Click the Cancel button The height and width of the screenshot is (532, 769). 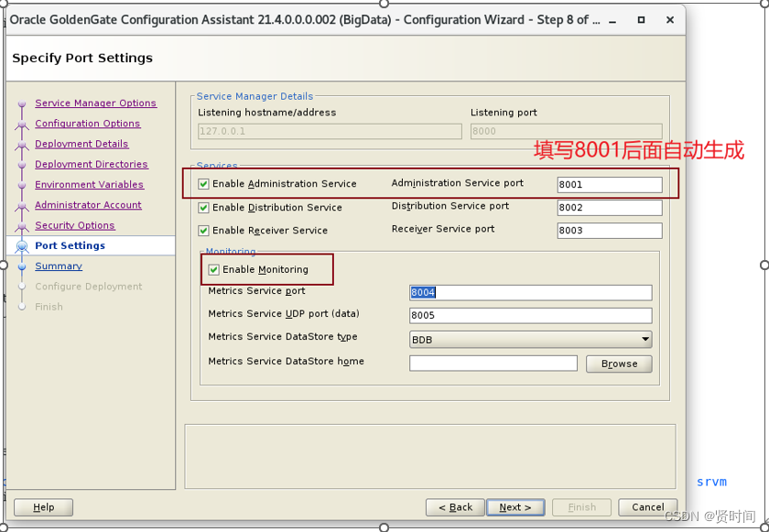(x=648, y=507)
